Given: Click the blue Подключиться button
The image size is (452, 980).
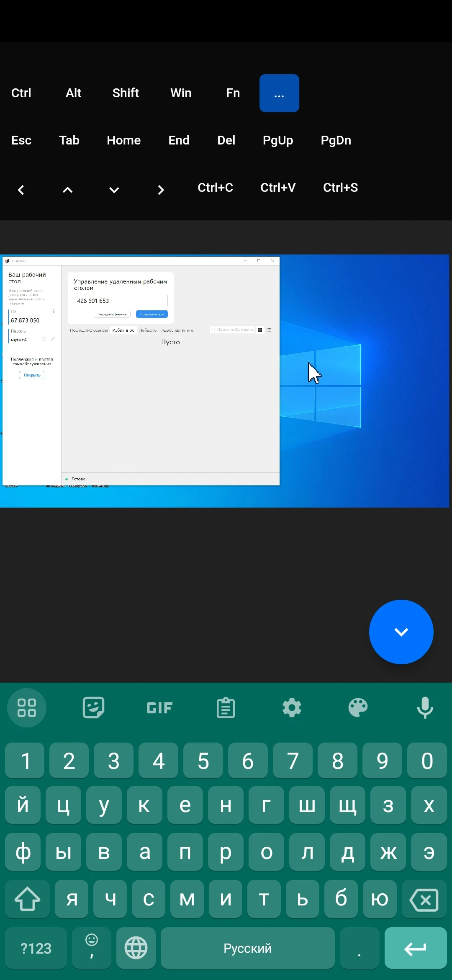Looking at the screenshot, I should tap(152, 314).
